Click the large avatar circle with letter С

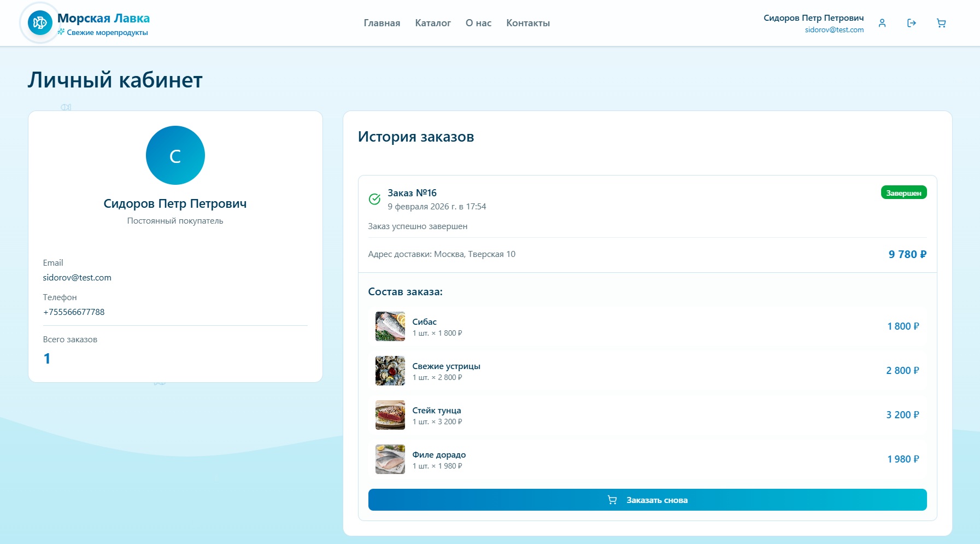click(175, 155)
